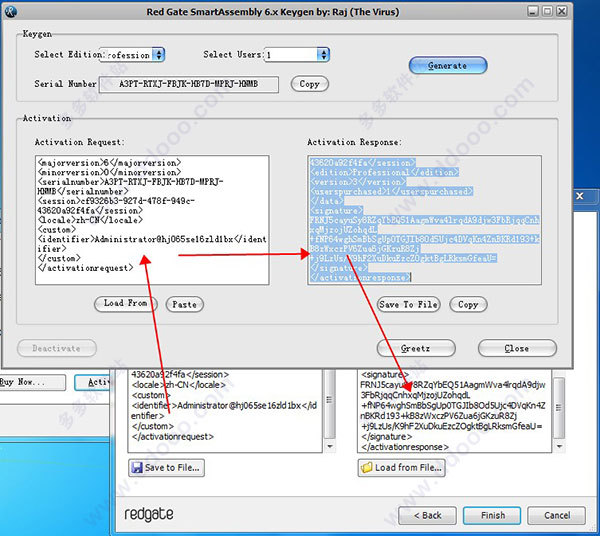Click the keygen app icon in the title bar
This screenshot has height=536, width=600.
tap(11, 12)
